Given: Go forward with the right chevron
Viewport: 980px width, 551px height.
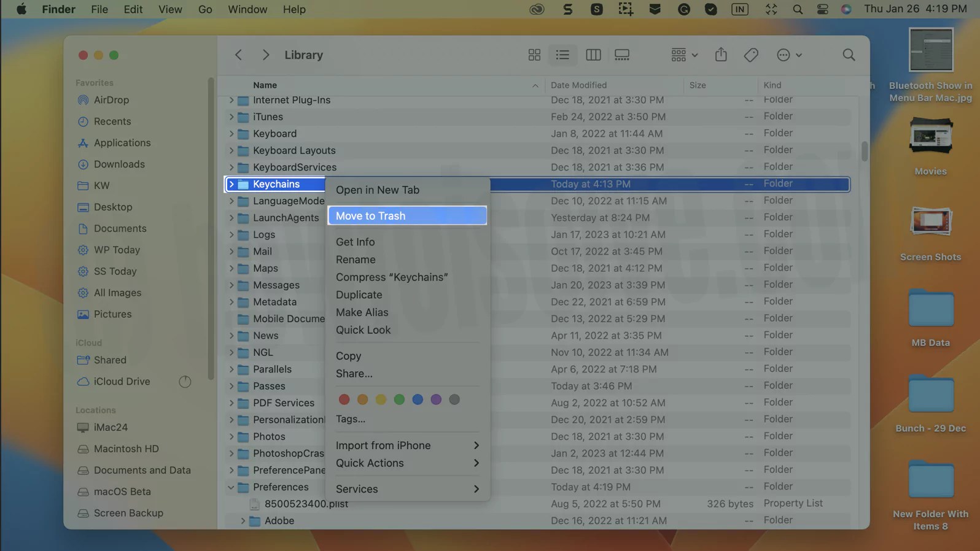Looking at the screenshot, I should pyautogui.click(x=266, y=55).
